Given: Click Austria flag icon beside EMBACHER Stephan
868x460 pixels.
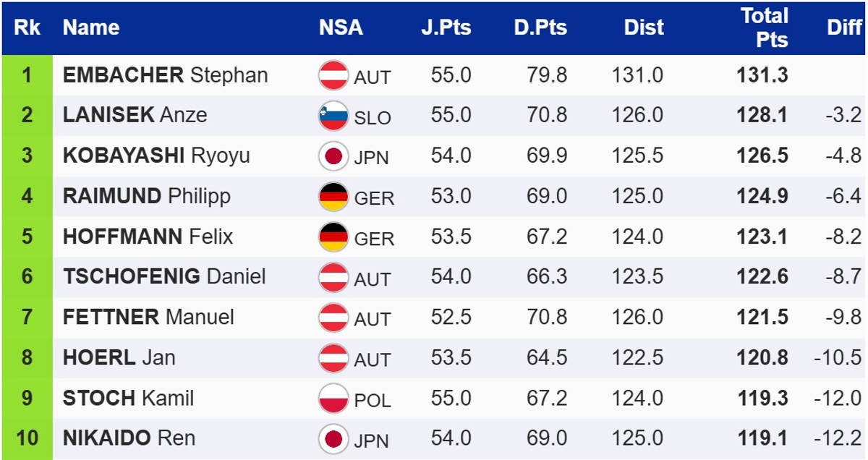Looking at the screenshot, I should pyautogui.click(x=333, y=76).
